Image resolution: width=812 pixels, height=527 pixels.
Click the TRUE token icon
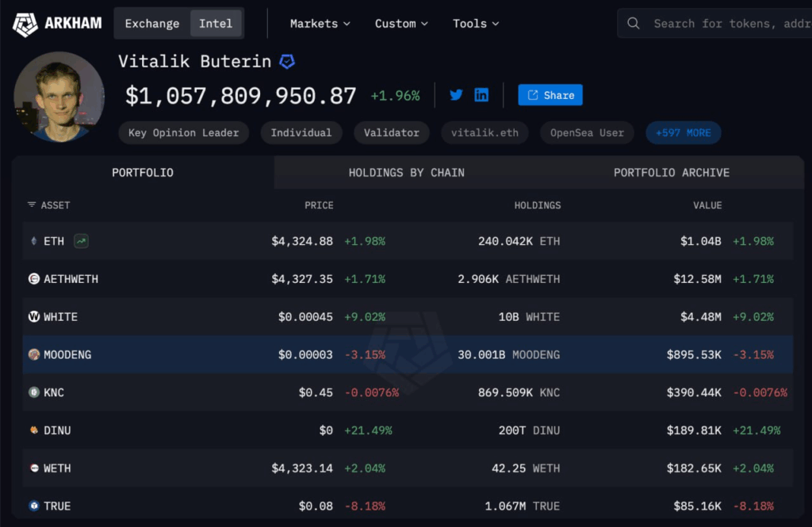click(x=33, y=506)
